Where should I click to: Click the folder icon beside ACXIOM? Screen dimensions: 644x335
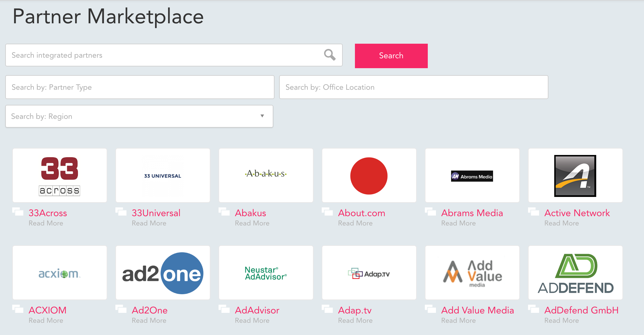click(x=18, y=310)
